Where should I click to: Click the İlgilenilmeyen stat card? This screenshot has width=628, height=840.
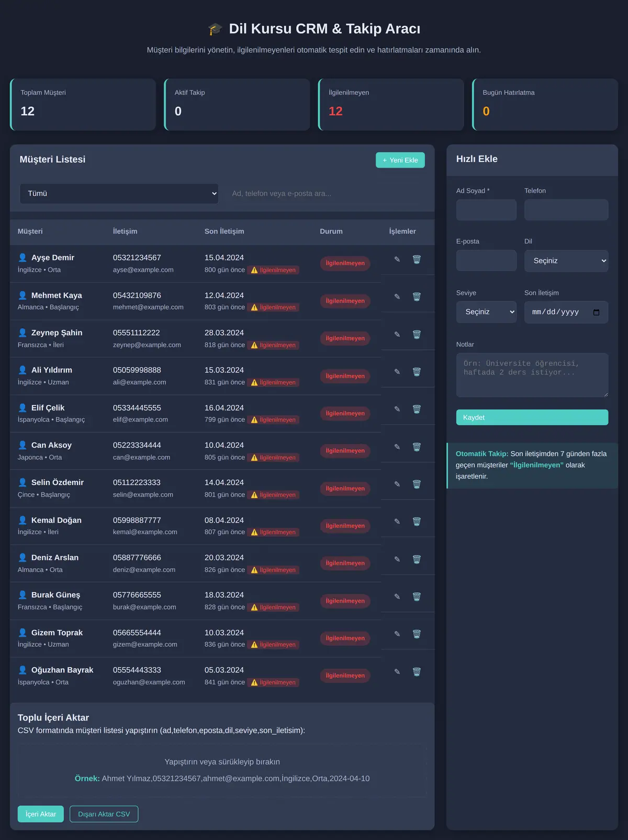click(391, 105)
